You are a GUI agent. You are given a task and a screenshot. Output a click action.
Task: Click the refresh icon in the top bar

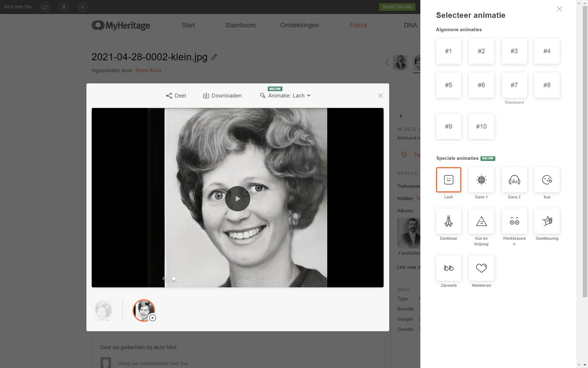[45, 7]
